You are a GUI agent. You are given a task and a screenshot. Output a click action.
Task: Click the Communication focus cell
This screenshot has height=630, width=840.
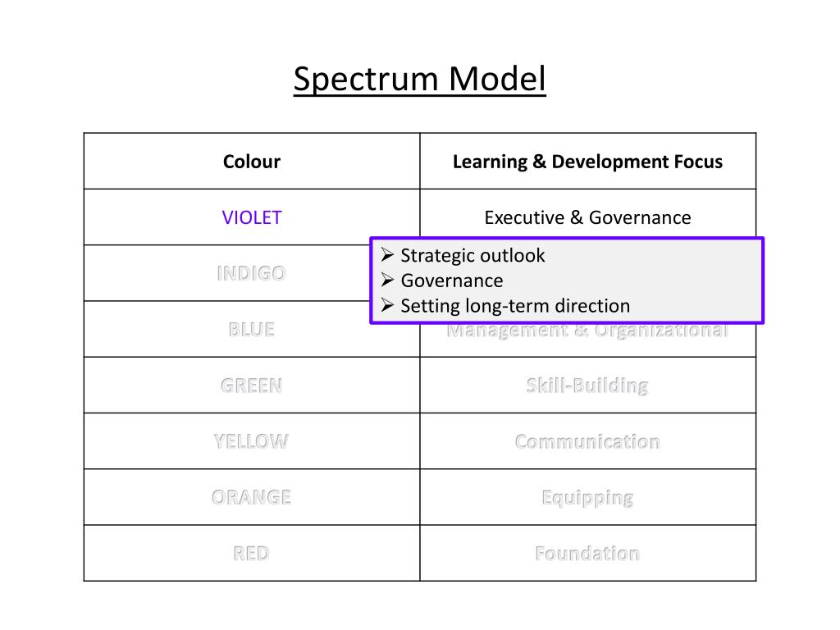coord(587,441)
